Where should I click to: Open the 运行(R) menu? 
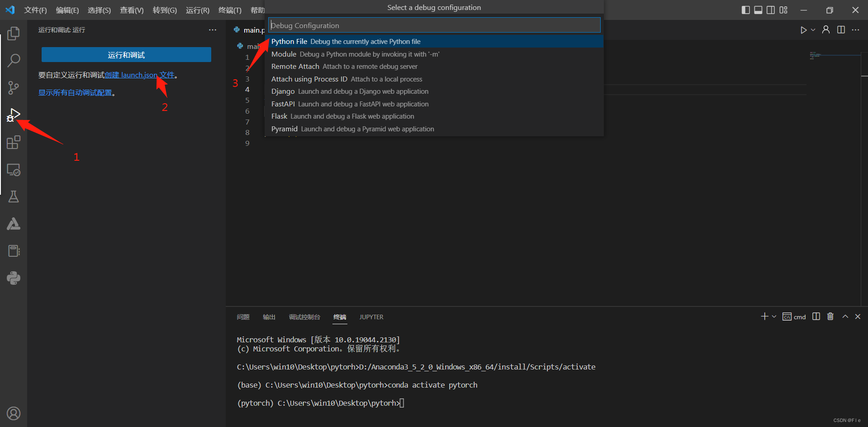(x=198, y=10)
